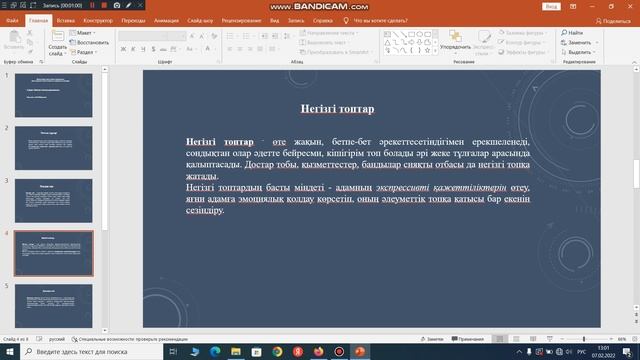The width and height of the screenshot is (640, 360).
Task: Adjust the zoom slider handle in status bar
Action: coord(584,339)
